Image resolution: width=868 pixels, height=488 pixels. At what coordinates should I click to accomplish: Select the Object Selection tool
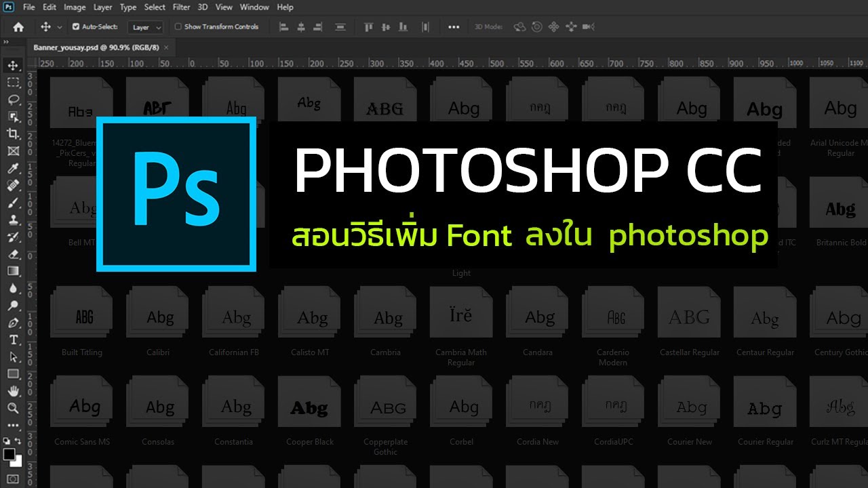(x=13, y=117)
